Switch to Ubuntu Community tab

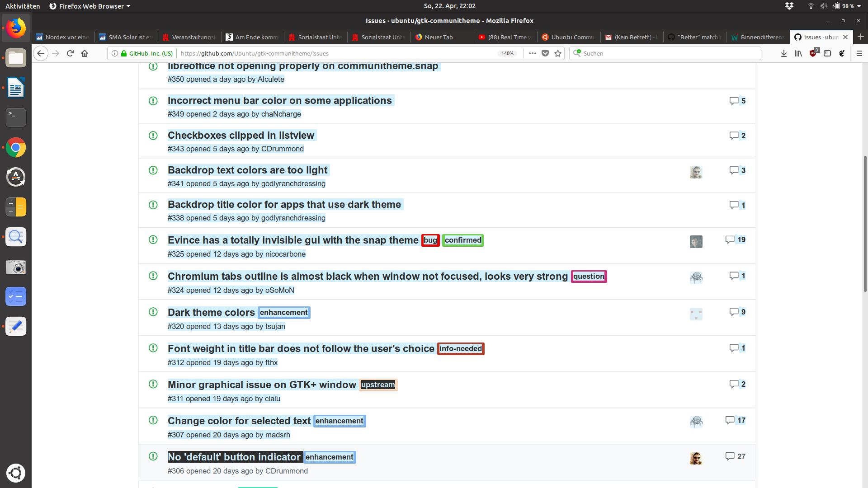click(x=572, y=37)
